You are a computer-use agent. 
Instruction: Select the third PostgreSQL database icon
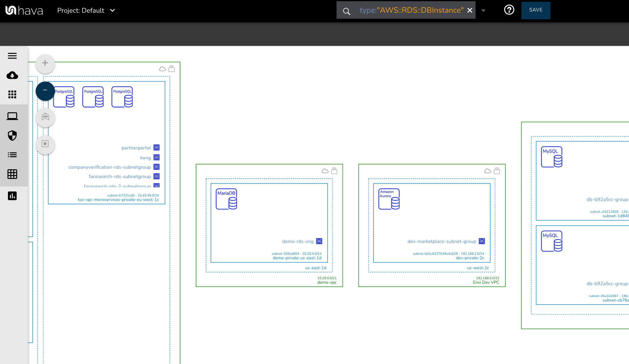pyautogui.click(x=122, y=97)
